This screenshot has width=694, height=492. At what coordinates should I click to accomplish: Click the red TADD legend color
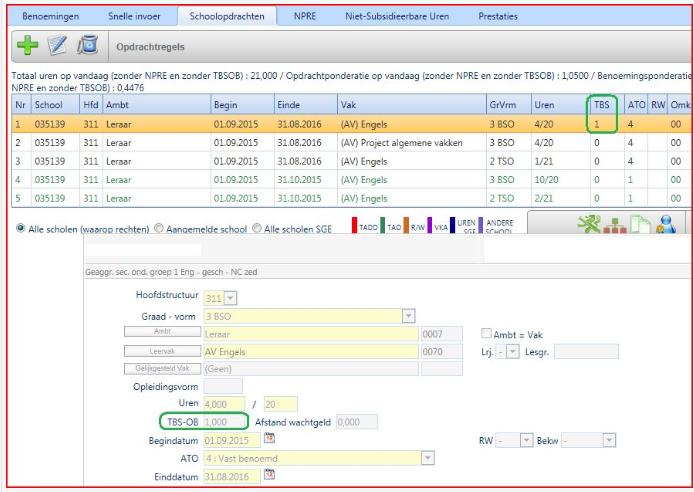(355, 225)
